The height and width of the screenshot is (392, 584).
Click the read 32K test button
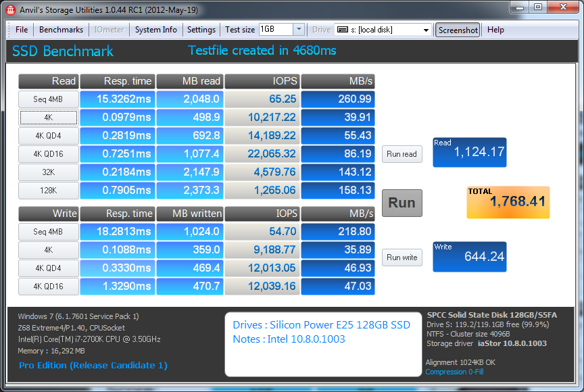(49, 172)
